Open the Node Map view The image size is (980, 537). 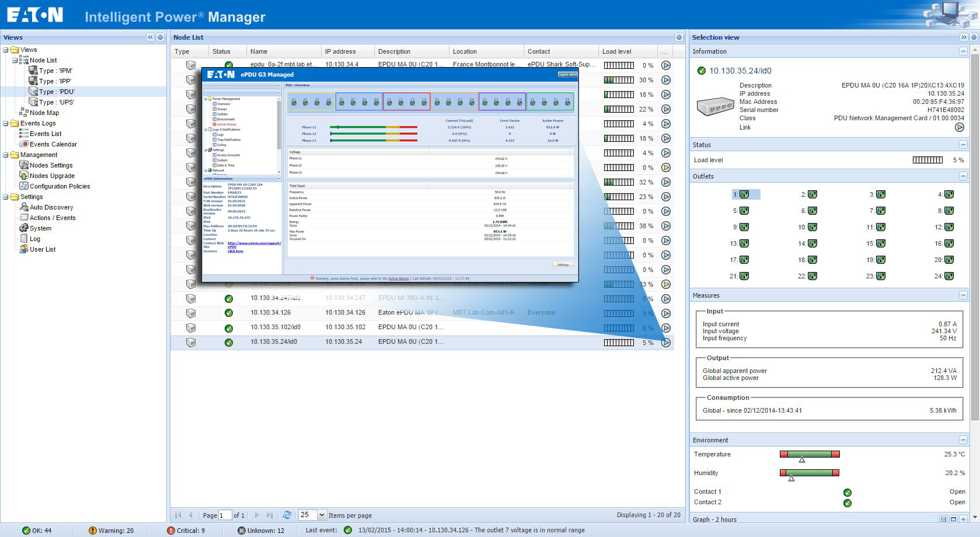44,113
